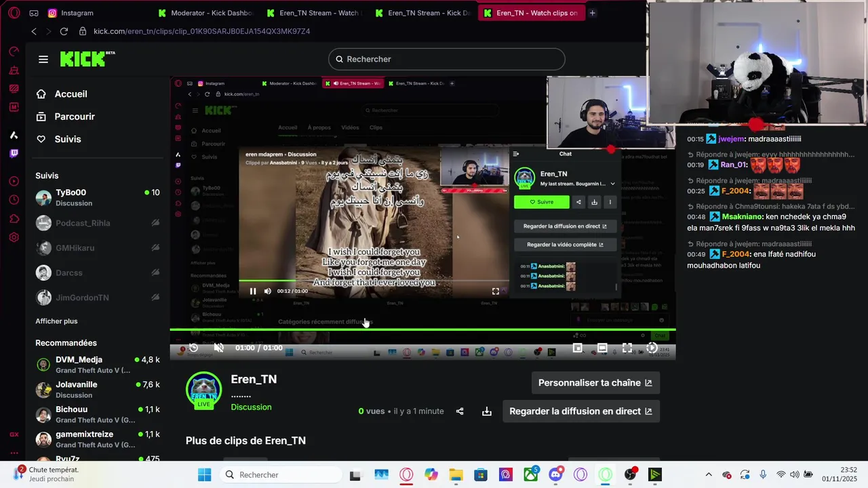This screenshot has height=488, width=868.
Task: Open Parcourir in the sidebar
Action: click(74, 117)
